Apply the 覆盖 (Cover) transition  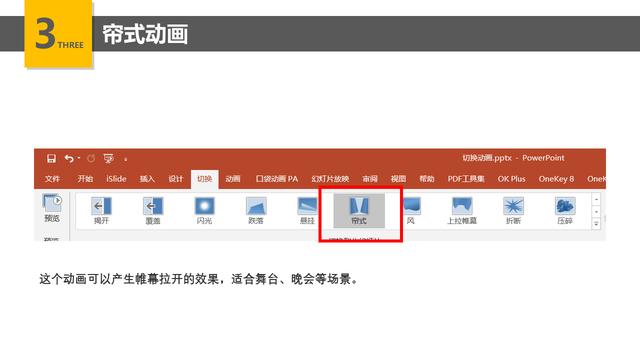click(153, 211)
